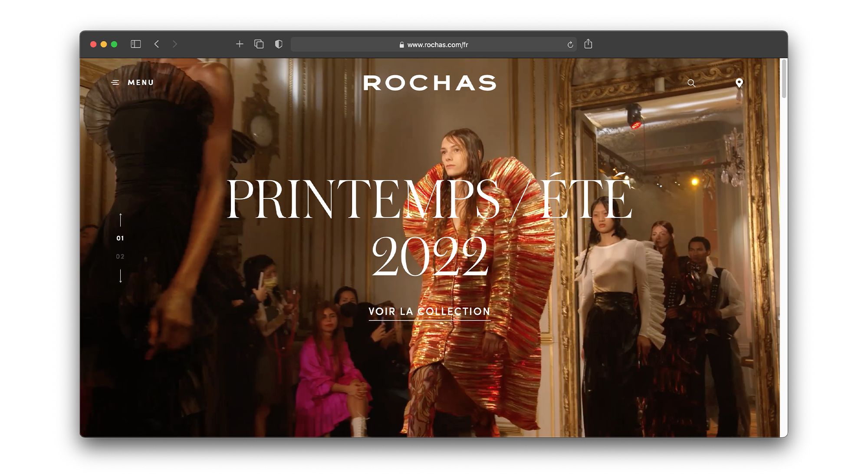868x476 pixels.
Task: Open the privacy report shield icon
Action: (x=279, y=44)
